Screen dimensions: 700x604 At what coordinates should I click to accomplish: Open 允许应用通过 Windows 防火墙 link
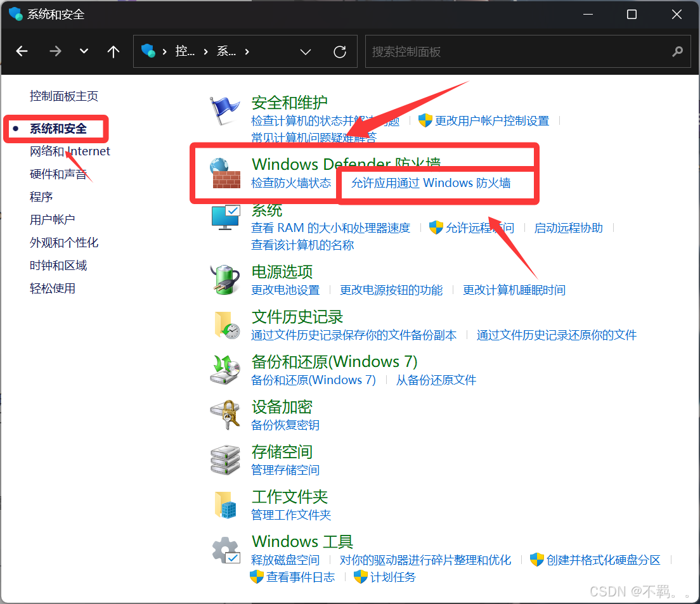[x=431, y=183]
